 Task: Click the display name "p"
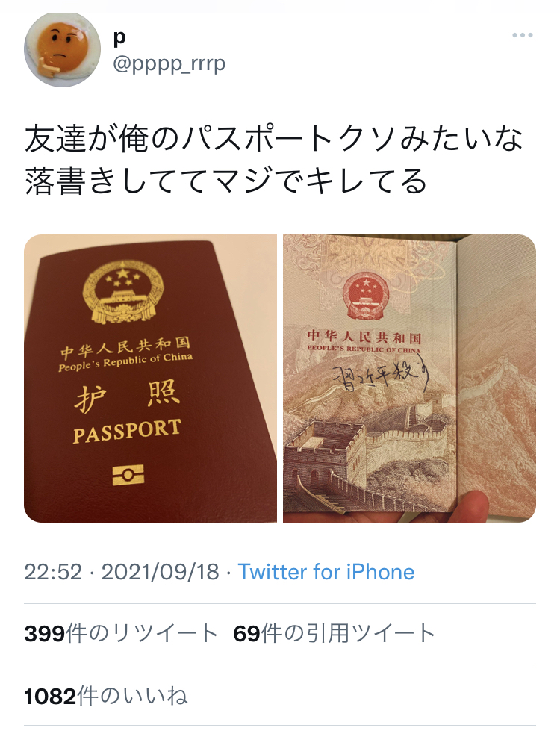click(x=119, y=38)
